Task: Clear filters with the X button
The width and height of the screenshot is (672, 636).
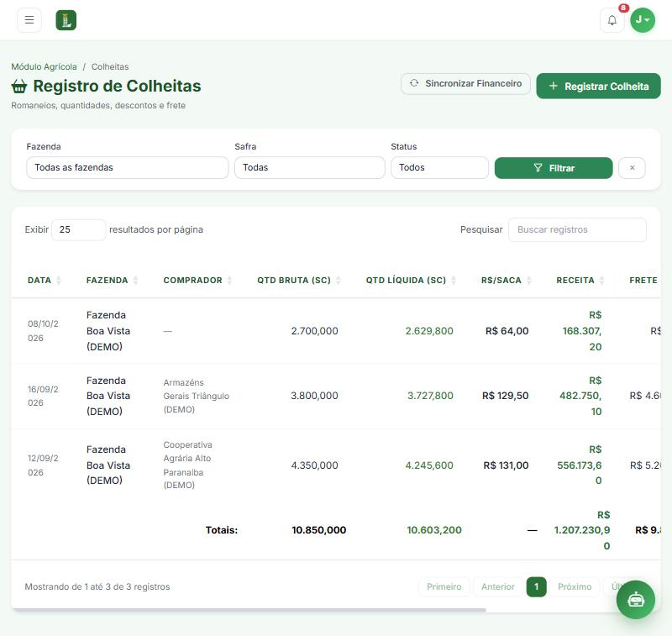Action: [632, 167]
